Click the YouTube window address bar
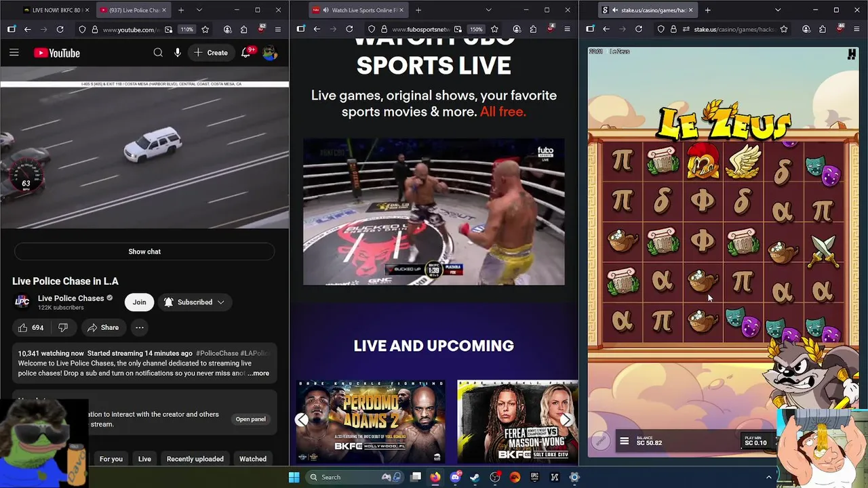The width and height of the screenshot is (868, 488). point(129,29)
